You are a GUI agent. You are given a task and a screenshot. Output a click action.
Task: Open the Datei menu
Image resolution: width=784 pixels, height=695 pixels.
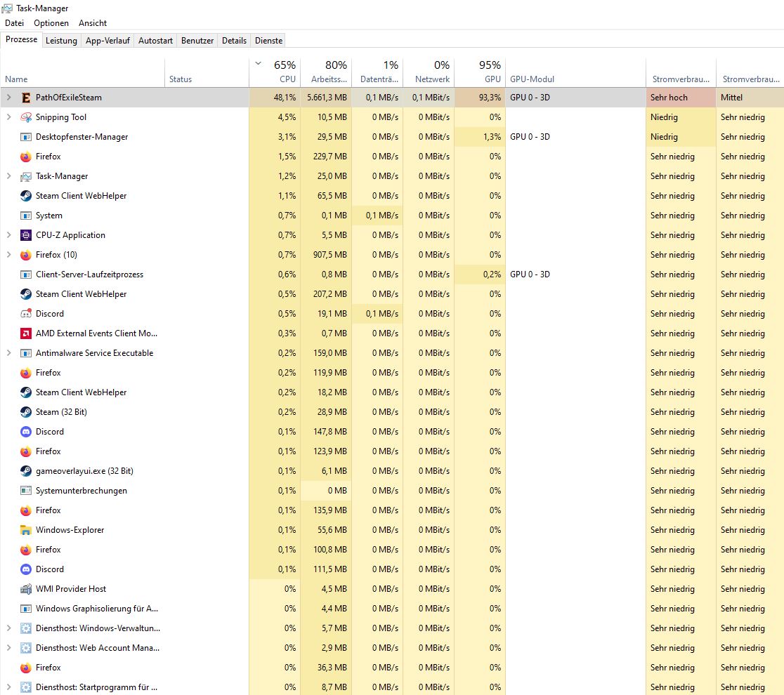tap(15, 23)
